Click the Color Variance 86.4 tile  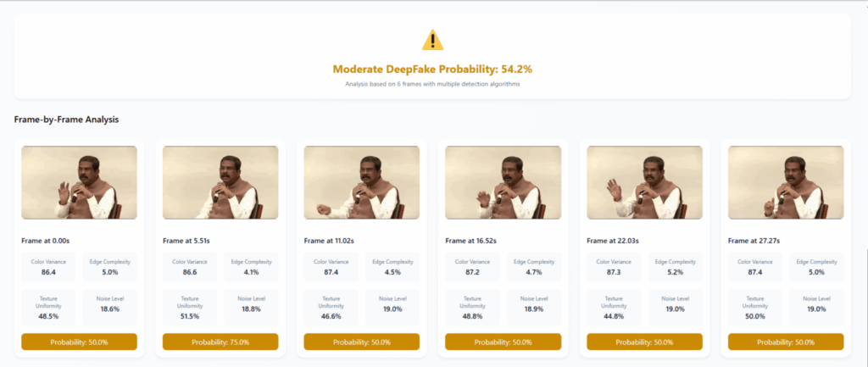click(48, 267)
